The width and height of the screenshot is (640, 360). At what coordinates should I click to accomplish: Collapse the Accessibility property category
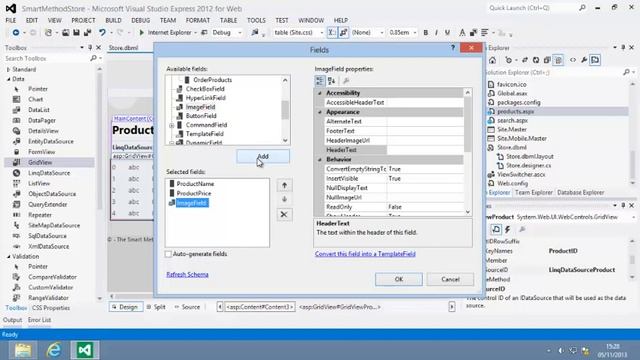coord(320,93)
